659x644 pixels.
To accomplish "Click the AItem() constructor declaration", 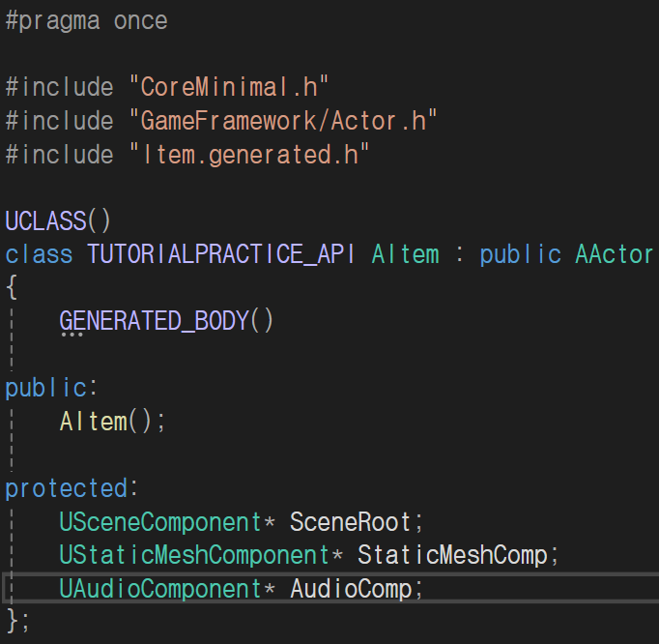I will tap(112, 422).
